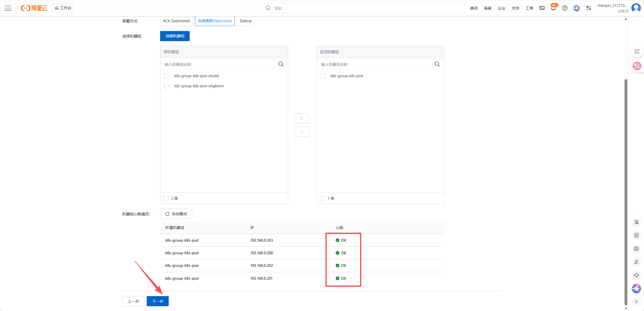
Task: Tick the k8s-group-k8s-pod checkbox in applied groups
Action: [x=323, y=76]
